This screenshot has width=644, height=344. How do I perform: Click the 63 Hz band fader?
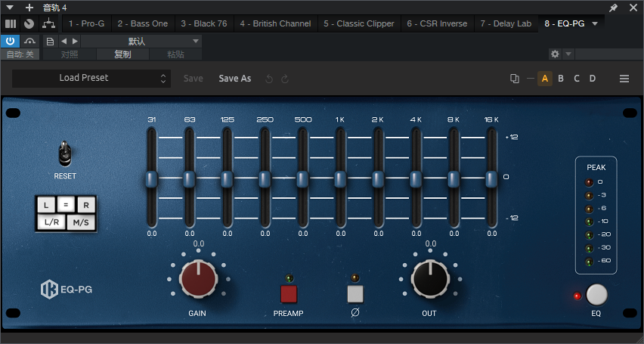(189, 179)
